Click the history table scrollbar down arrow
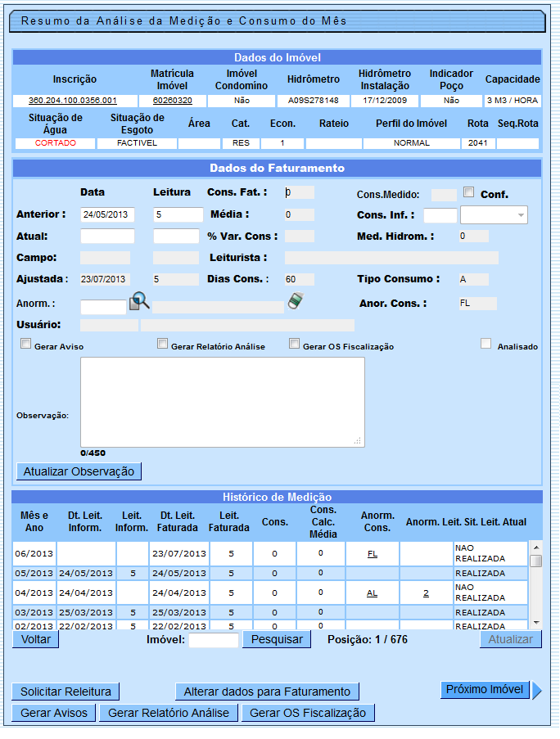The width and height of the screenshot is (560, 739). (x=535, y=622)
